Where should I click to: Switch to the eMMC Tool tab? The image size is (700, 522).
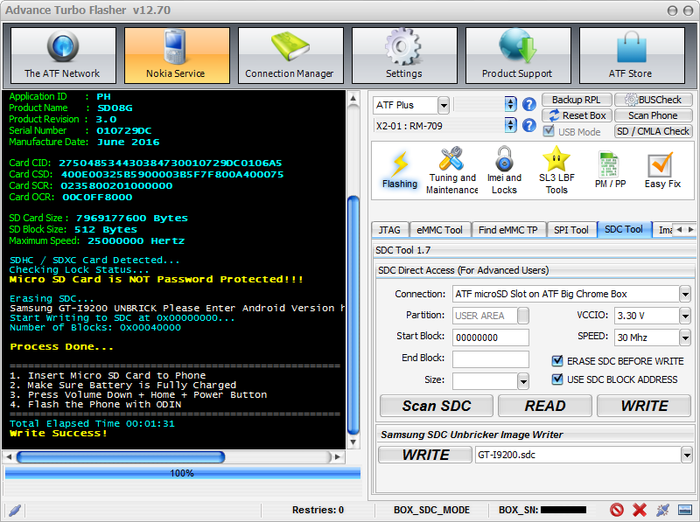pyautogui.click(x=438, y=230)
